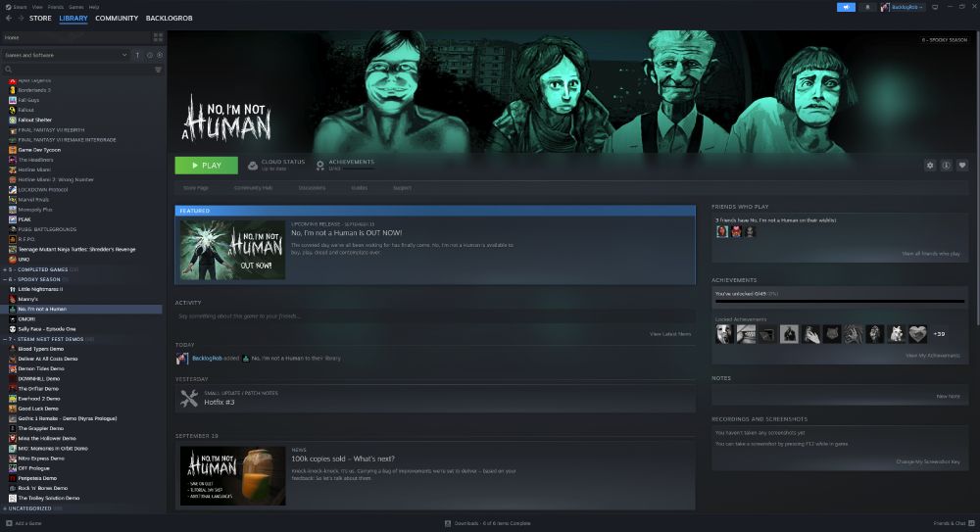Click the +39 more achievements indicator
This screenshot has width=980, height=532.
(939, 334)
